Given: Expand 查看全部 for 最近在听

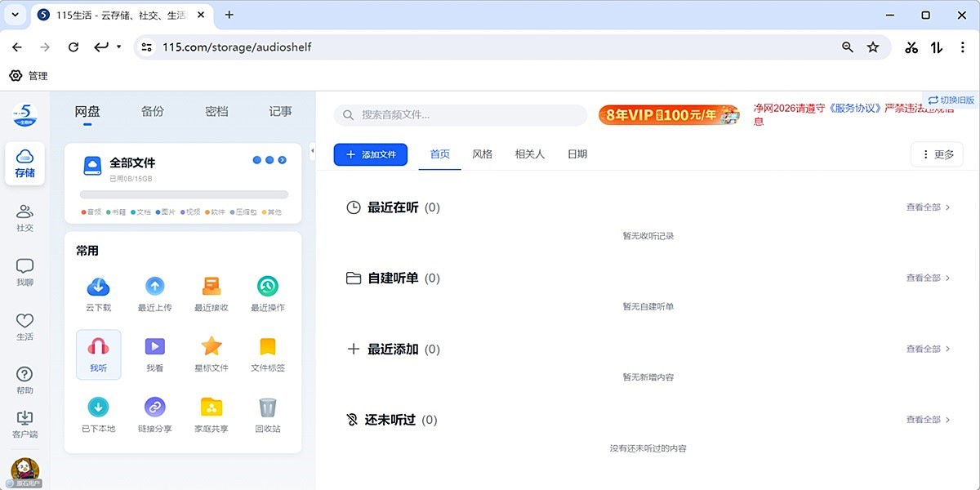Looking at the screenshot, I should pos(928,207).
